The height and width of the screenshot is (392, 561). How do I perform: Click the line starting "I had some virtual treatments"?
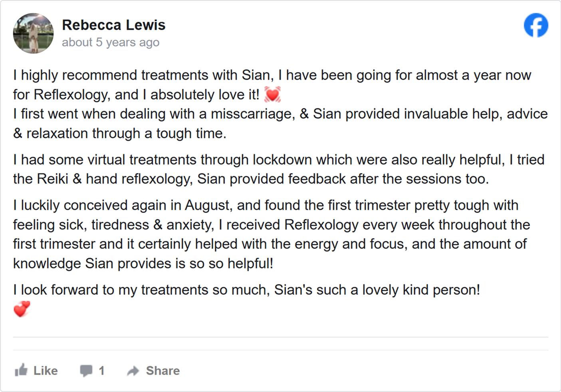[x=278, y=160]
